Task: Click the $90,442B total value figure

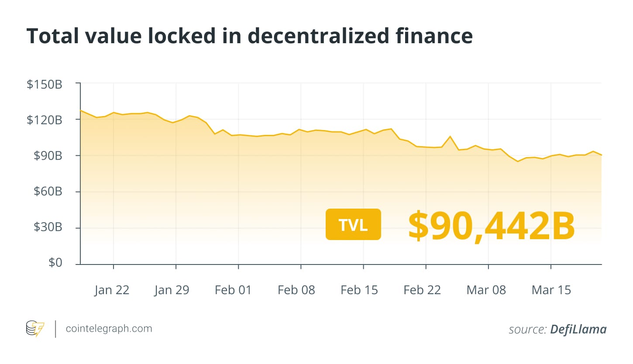Action: click(491, 226)
